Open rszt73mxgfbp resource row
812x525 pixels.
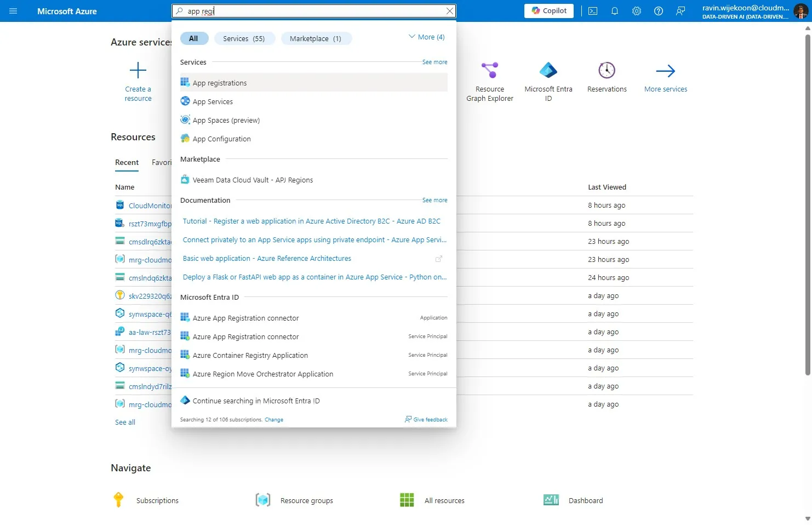[x=150, y=224]
